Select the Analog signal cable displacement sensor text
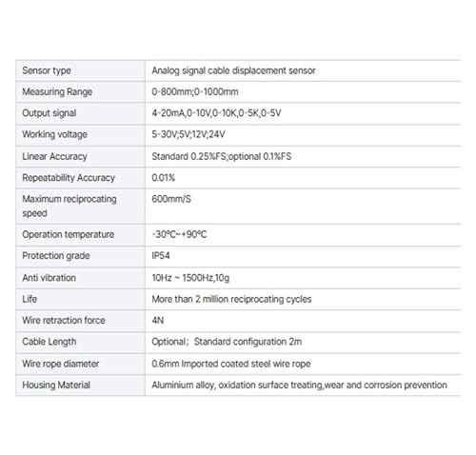The image size is (476, 455). [233, 70]
